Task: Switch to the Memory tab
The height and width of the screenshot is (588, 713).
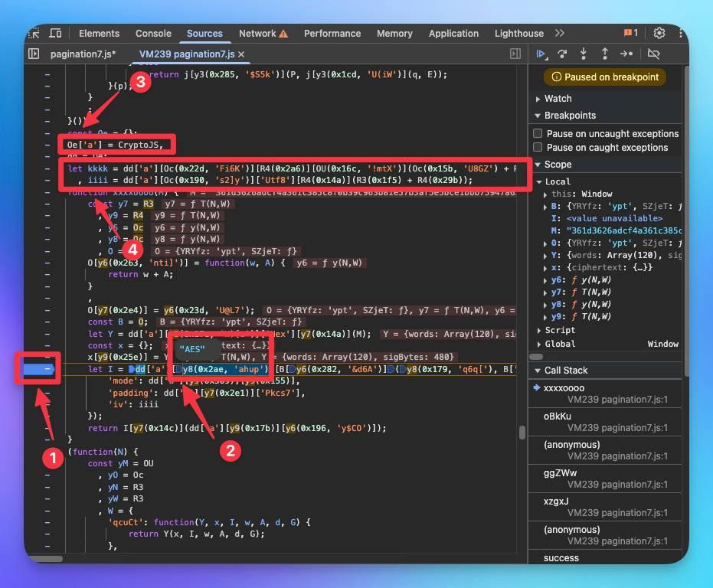Action: tap(394, 33)
